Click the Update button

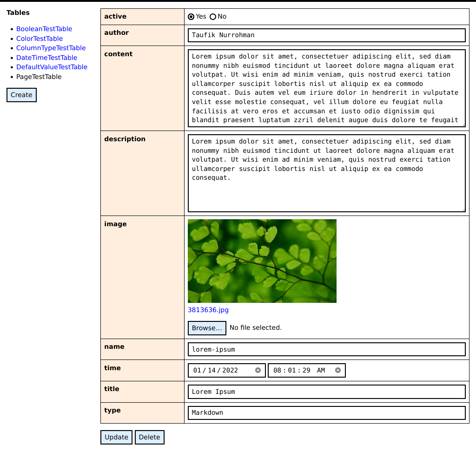pyautogui.click(x=116, y=437)
